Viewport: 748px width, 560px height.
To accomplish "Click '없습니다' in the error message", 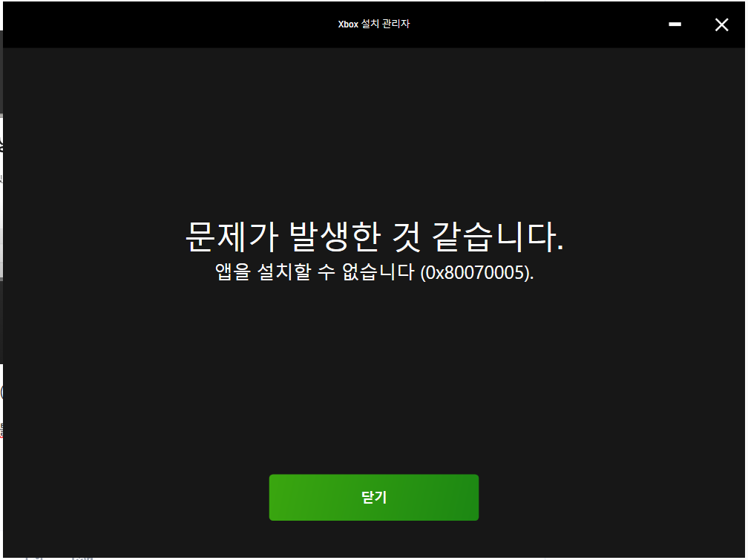I will click(x=377, y=272).
